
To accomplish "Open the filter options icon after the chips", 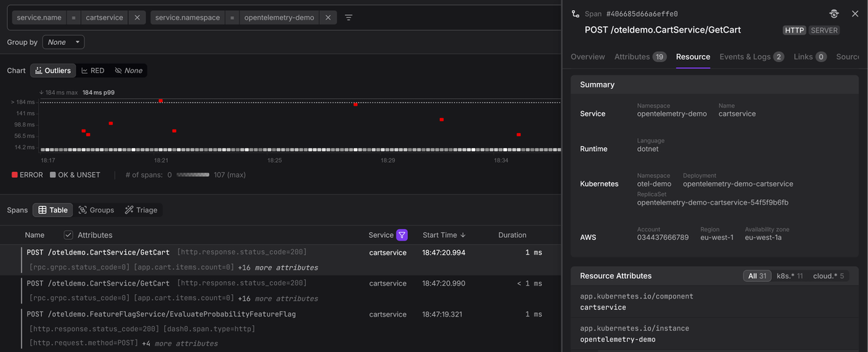I will tap(349, 17).
